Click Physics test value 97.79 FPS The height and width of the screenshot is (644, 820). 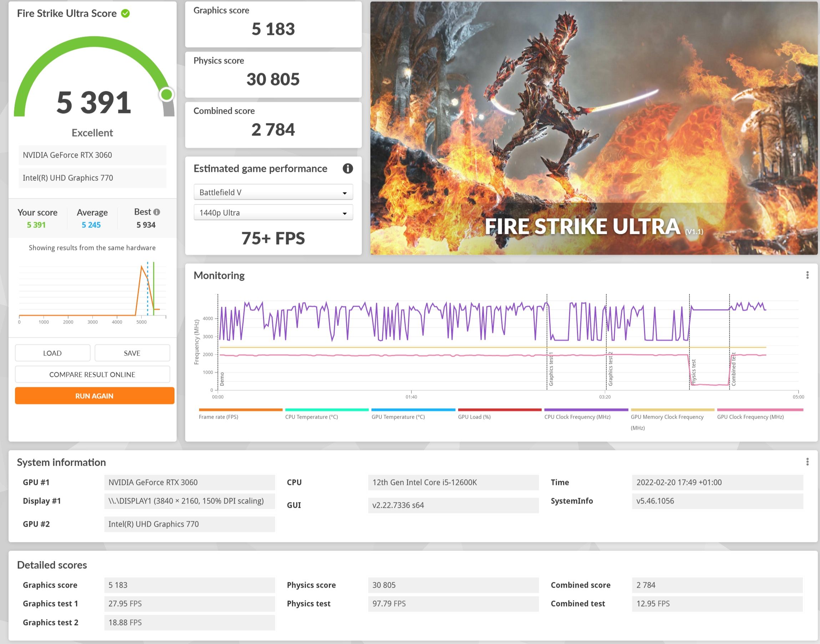click(x=453, y=604)
